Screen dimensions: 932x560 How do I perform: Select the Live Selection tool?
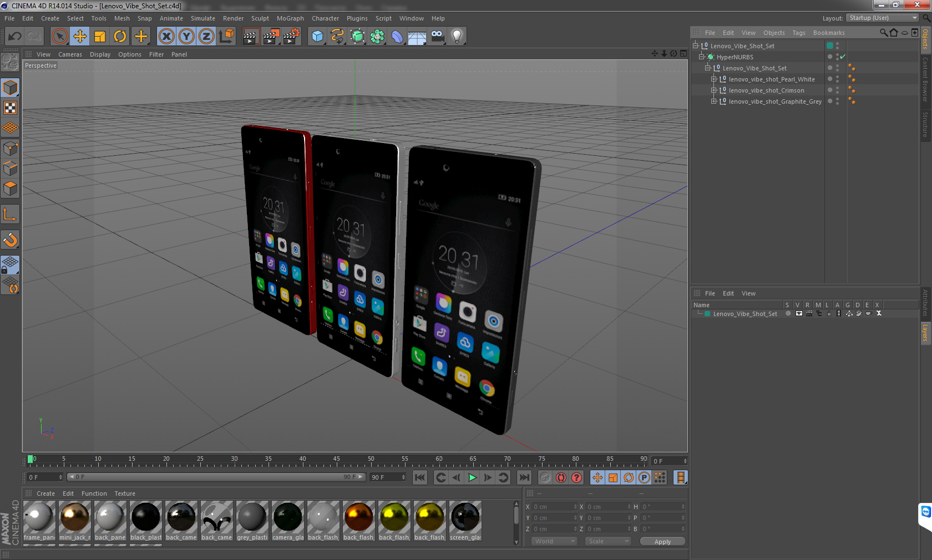[59, 37]
